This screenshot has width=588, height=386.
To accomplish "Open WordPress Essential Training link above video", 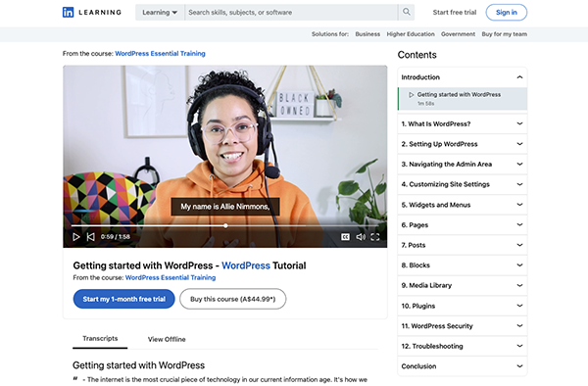I will pyautogui.click(x=160, y=54).
